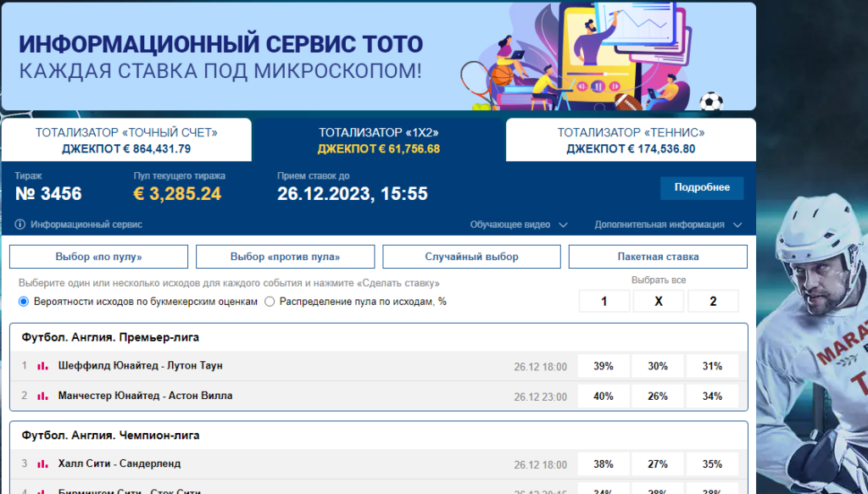The image size is (868, 494).
Task: Click match name Шеффилд Юнайтед - Лутон Таун
Action: click(x=140, y=366)
